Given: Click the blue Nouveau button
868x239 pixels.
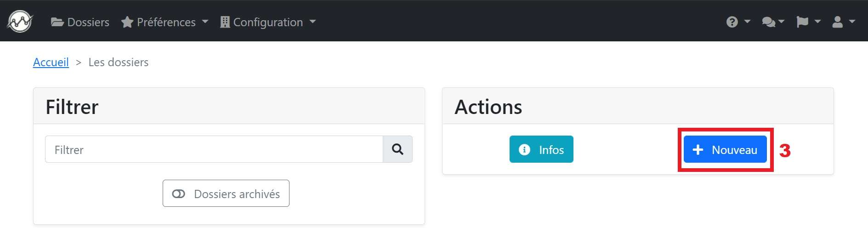Looking at the screenshot, I should click(725, 149).
